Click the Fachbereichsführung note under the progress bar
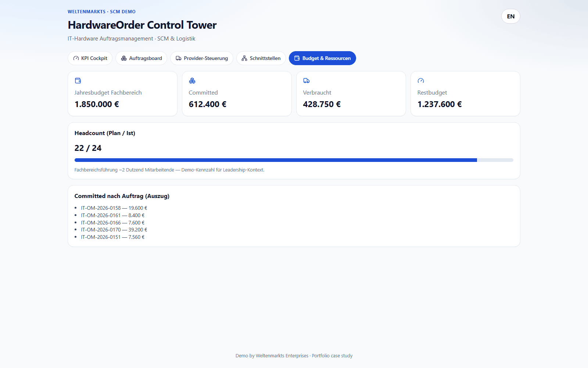The height and width of the screenshot is (368, 588). click(169, 170)
